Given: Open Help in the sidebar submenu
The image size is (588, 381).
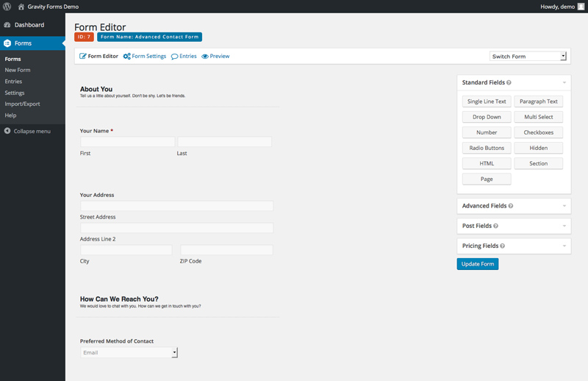Looking at the screenshot, I should [10, 115].
